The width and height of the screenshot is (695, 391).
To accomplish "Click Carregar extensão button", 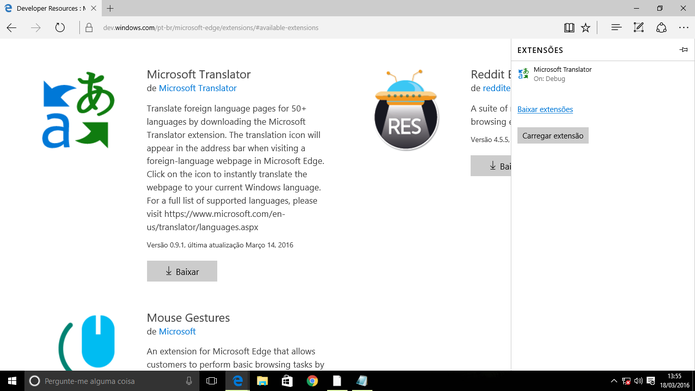I will [x=553, y=136].
